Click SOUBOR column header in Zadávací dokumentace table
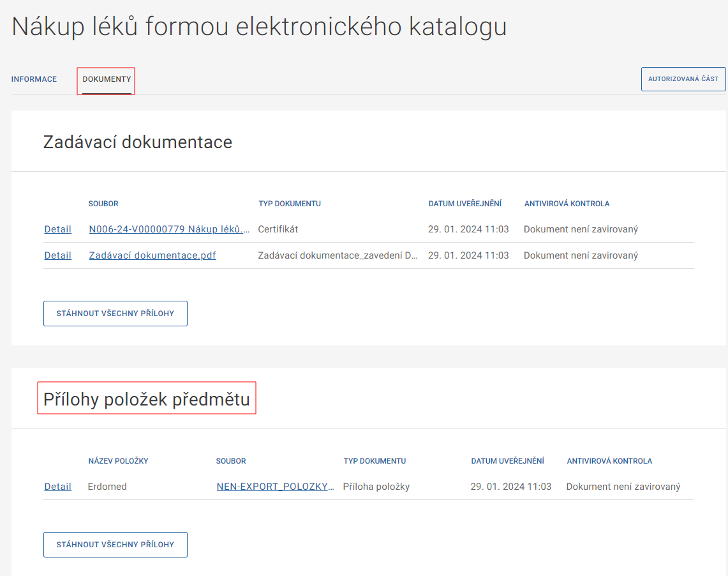 [103, 204]
